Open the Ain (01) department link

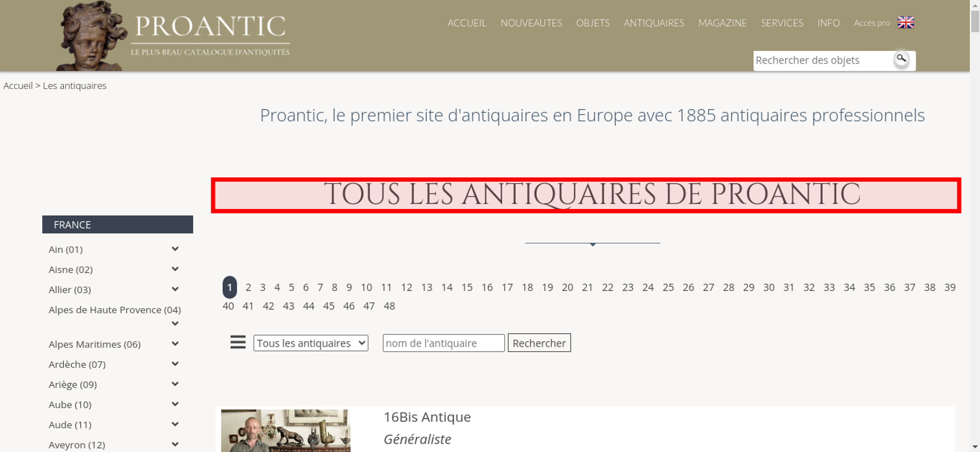point(66,249)
